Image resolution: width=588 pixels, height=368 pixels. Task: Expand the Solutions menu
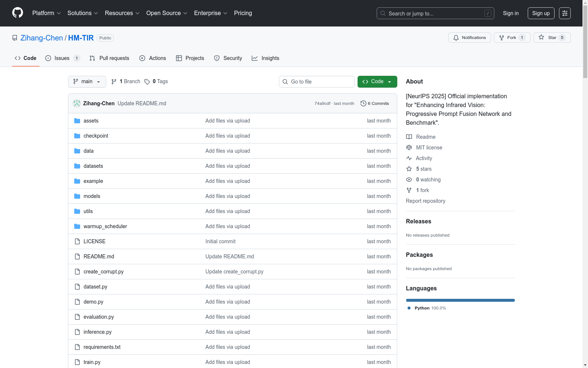click(83, 13)
